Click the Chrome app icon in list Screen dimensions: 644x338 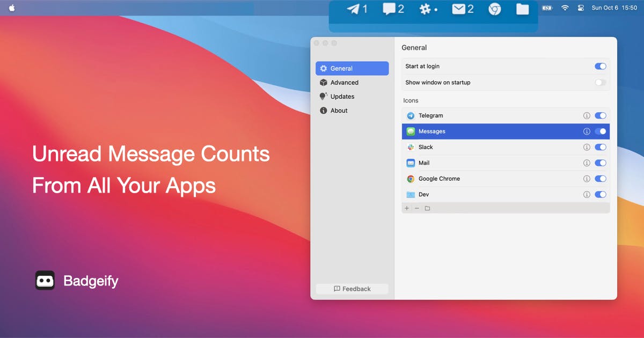411,179
